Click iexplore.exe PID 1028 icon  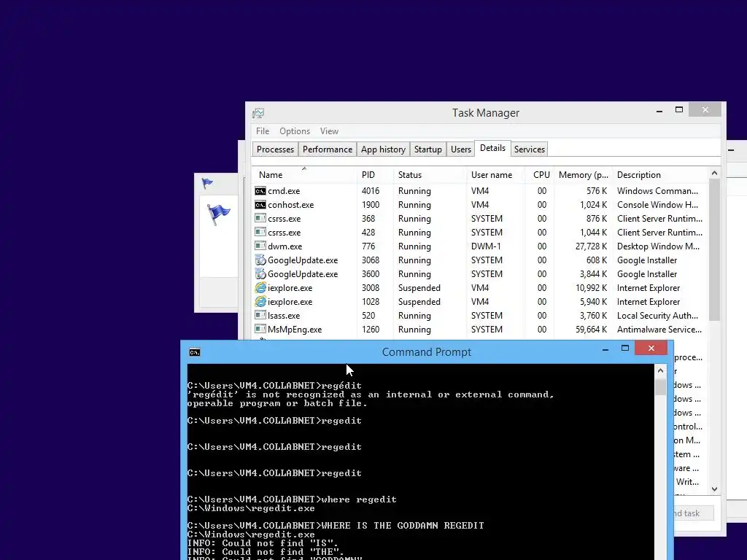point(260,301)
